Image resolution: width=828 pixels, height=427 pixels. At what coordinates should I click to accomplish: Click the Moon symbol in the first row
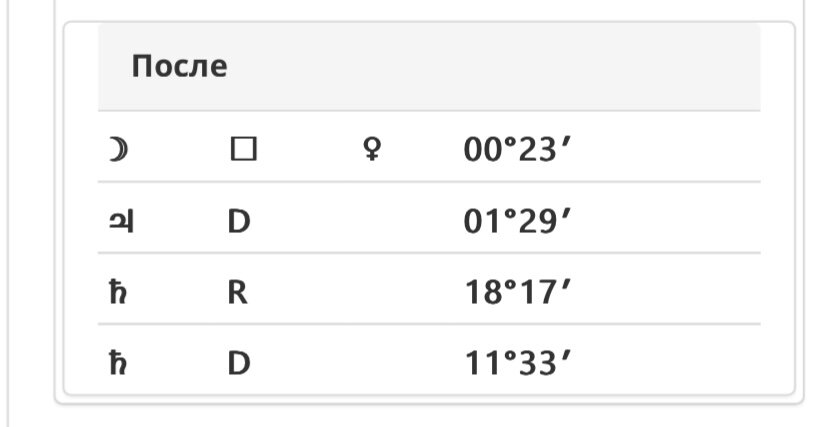[118, 149]
